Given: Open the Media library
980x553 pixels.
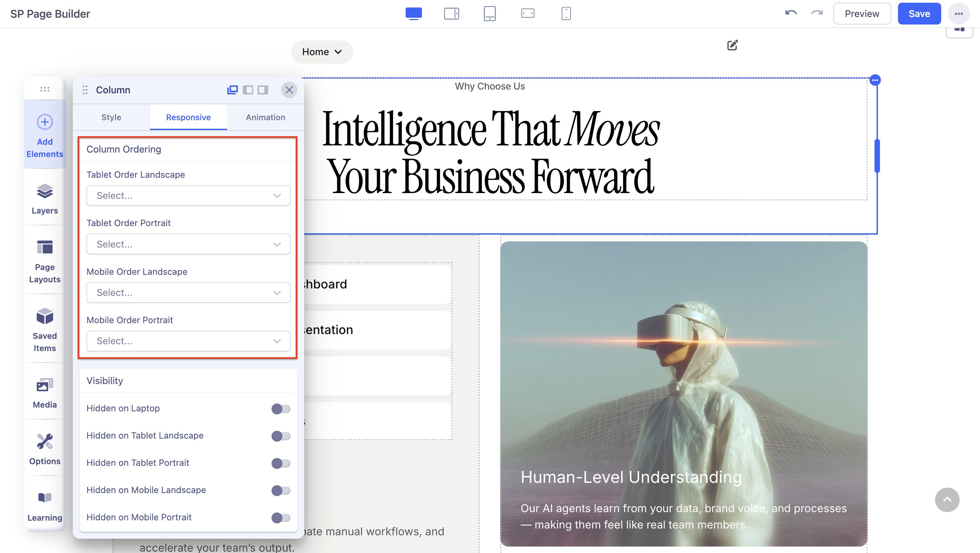Looking at the screenshot, I should tap(45, 392).
